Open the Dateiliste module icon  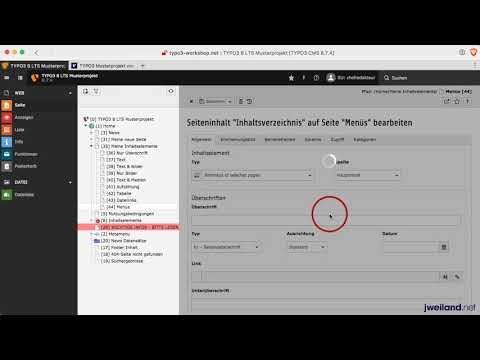tap(6, 195)
